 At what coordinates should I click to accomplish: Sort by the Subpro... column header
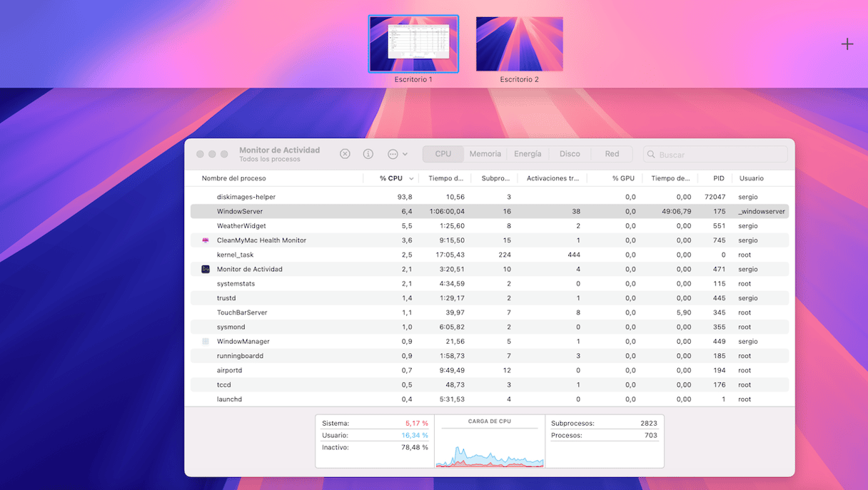click(495, 178)
